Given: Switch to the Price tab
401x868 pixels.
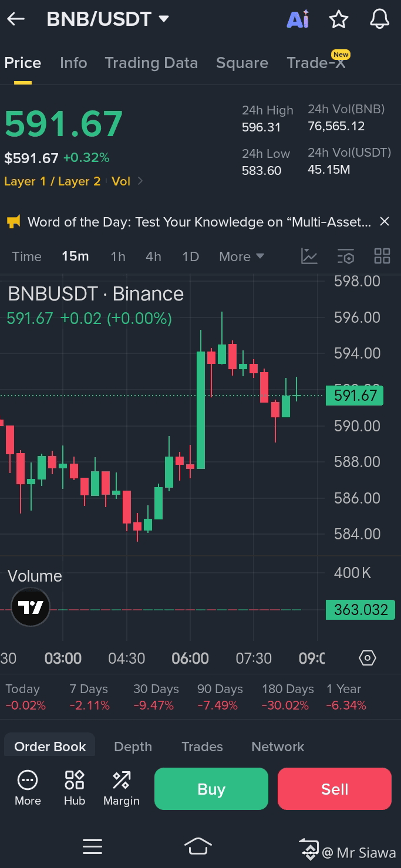Looking at the screenshot, I should (x=23, y=63).
